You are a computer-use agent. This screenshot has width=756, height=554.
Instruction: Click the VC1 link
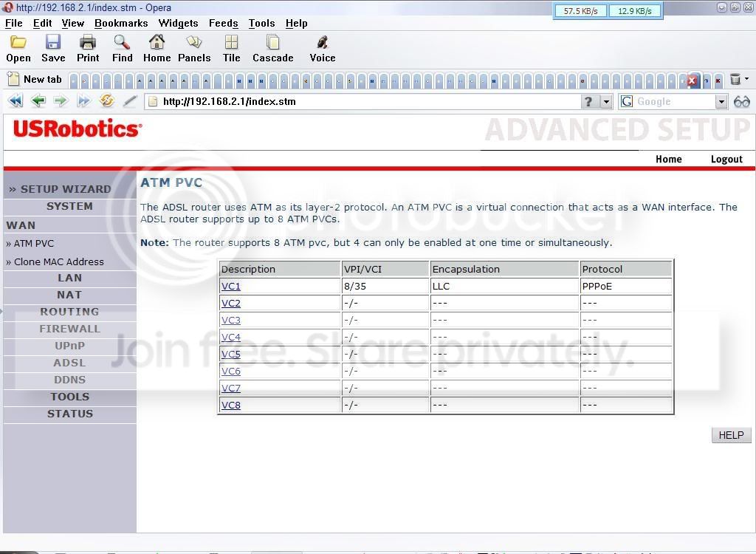click(230, 286)
